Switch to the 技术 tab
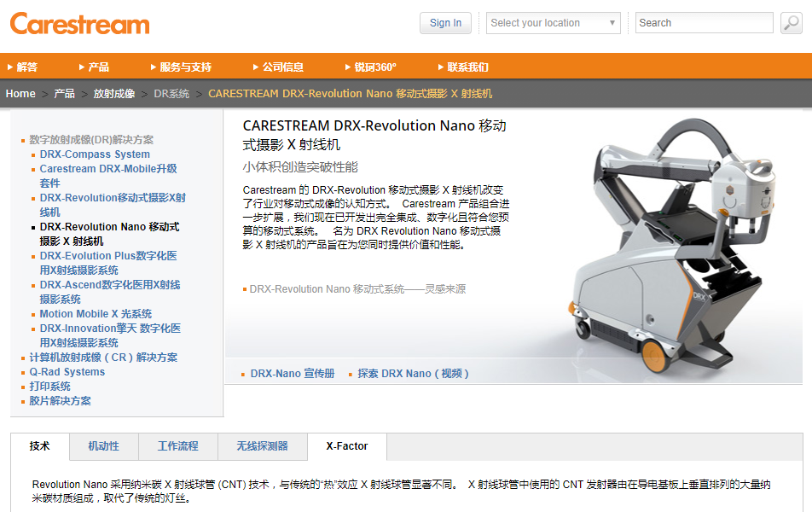Screen dimensions: 812x512 (40, 446)
